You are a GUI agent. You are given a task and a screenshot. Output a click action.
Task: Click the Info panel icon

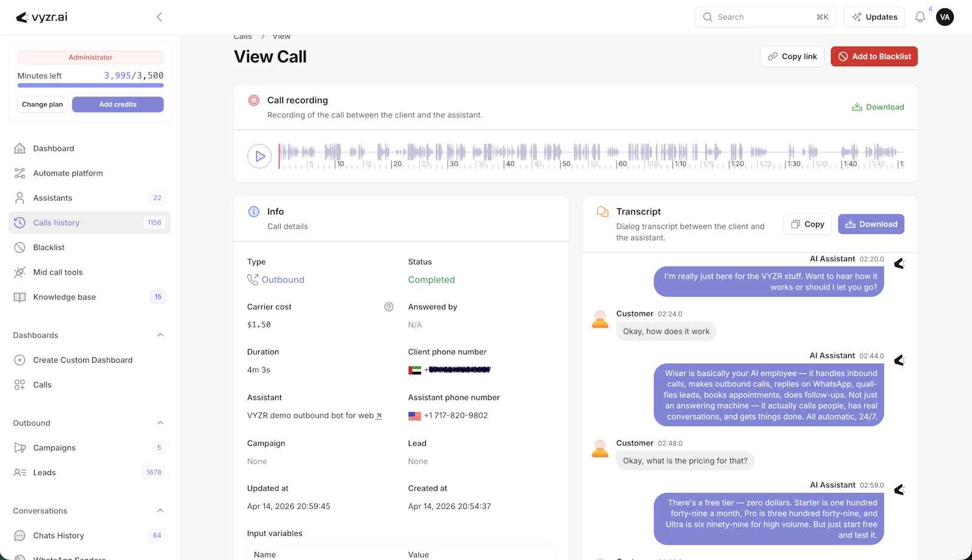(254, 211)
